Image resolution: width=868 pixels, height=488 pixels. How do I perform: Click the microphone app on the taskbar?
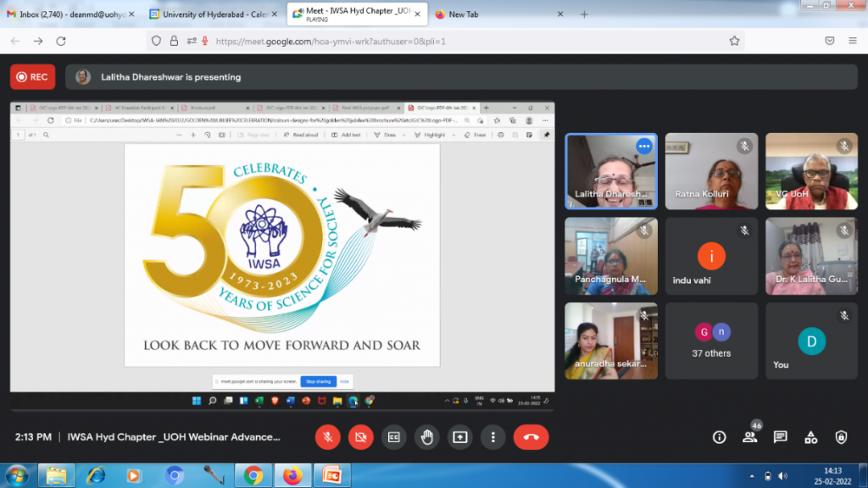[x=214, y=476]
